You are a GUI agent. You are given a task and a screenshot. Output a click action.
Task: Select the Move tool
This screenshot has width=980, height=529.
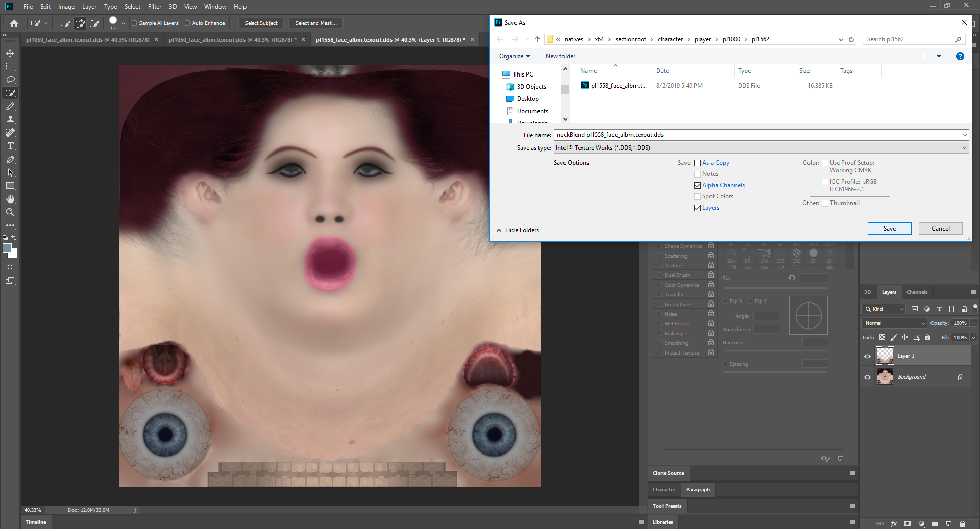click(10, 53)
